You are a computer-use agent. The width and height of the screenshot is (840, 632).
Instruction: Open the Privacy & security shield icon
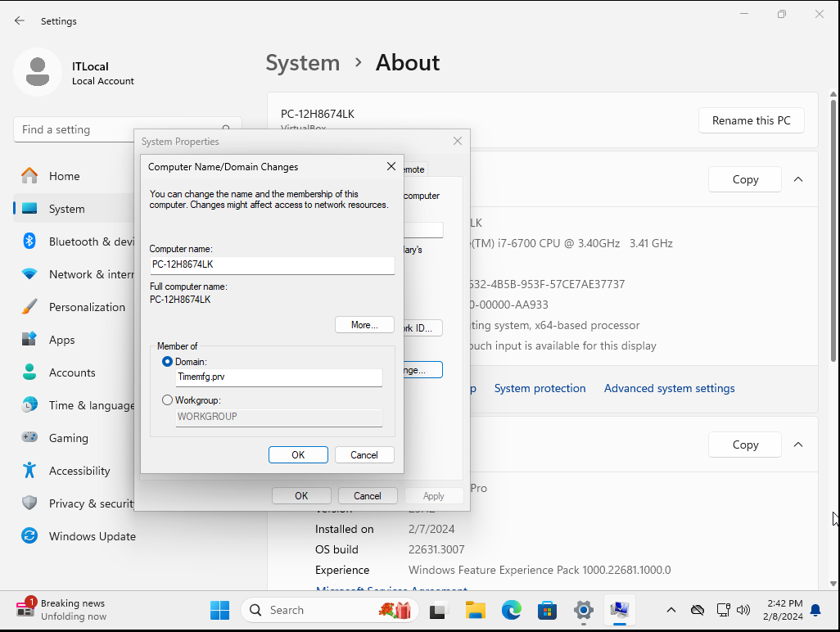[29, 503]
